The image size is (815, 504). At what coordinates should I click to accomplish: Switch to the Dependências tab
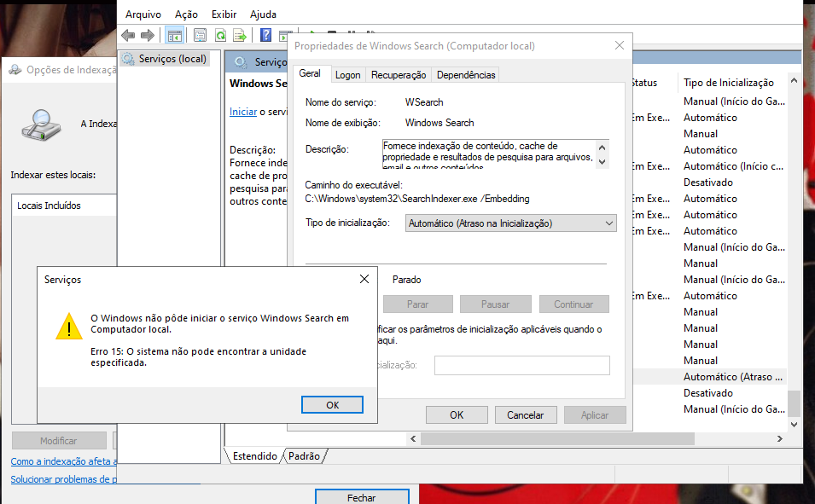466,75
